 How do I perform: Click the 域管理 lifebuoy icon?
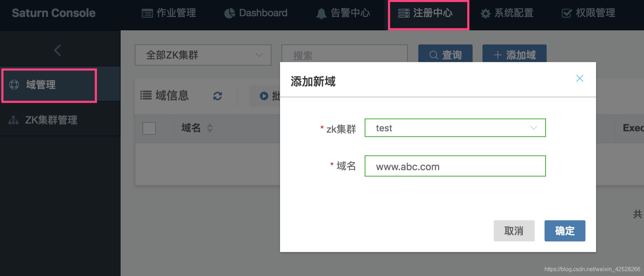point(14,85)
